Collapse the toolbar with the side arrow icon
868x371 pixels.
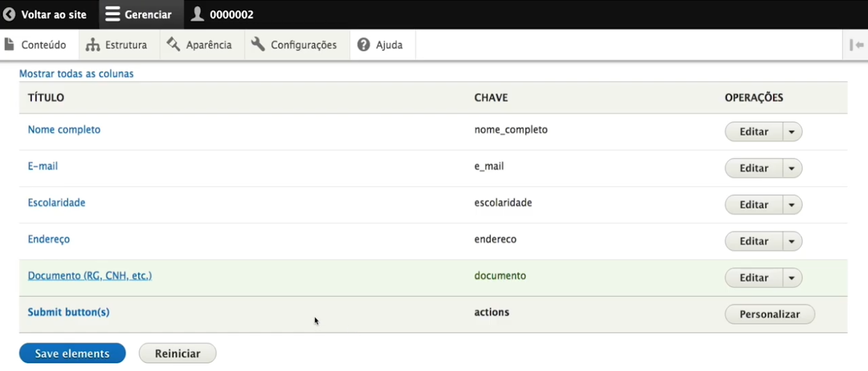(x=856, y=45)
